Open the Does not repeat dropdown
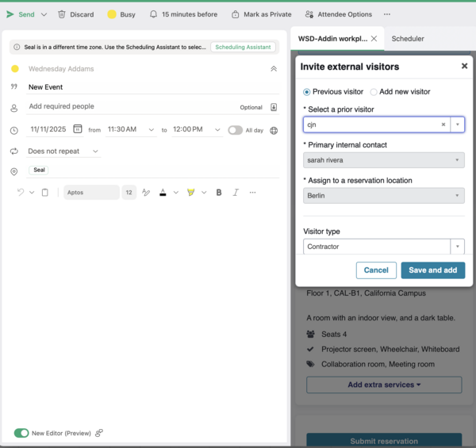The height and width of the screenshot is (448, 476). (x=63, y=151)
